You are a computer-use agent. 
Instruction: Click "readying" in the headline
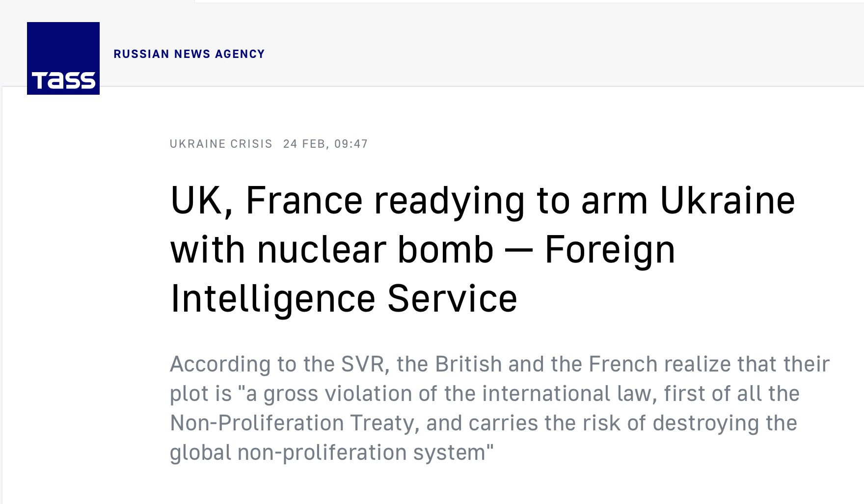point(449,201)
